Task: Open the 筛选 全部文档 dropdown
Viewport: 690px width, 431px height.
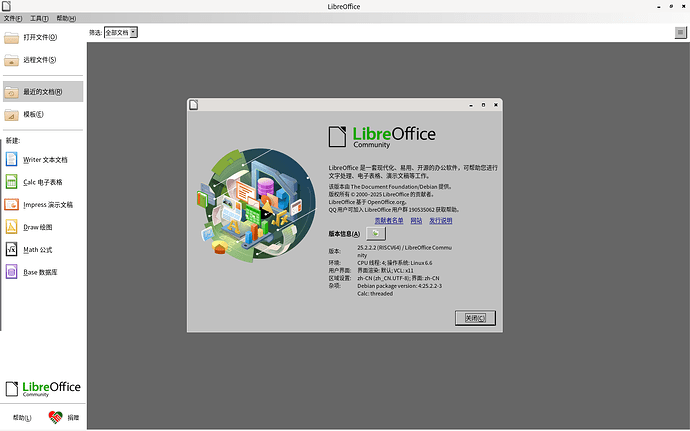Action: pos(121,33)
